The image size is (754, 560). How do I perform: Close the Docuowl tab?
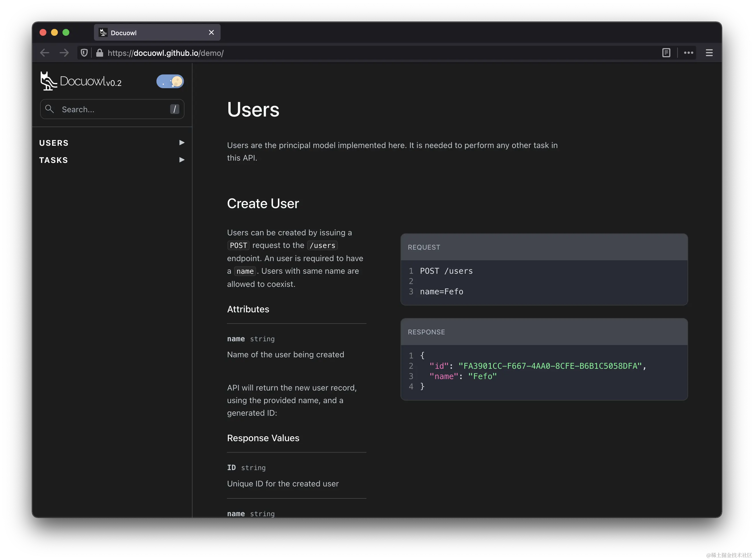tap(211, 33)
